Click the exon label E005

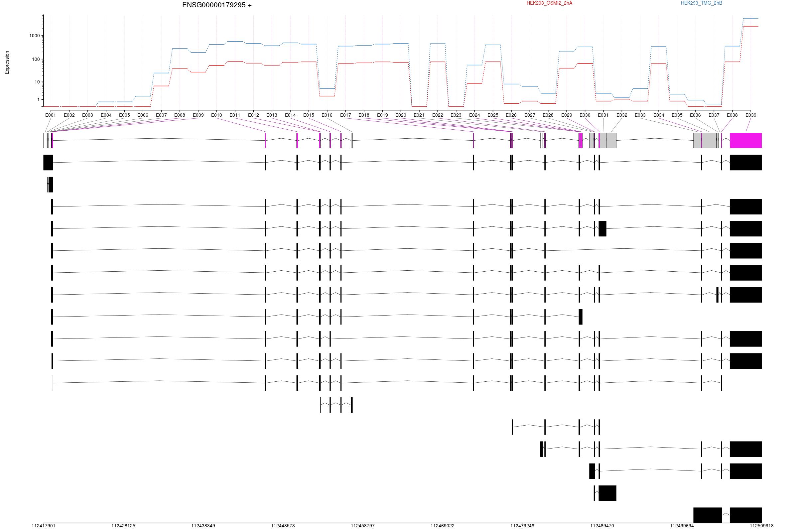[124, 115]
